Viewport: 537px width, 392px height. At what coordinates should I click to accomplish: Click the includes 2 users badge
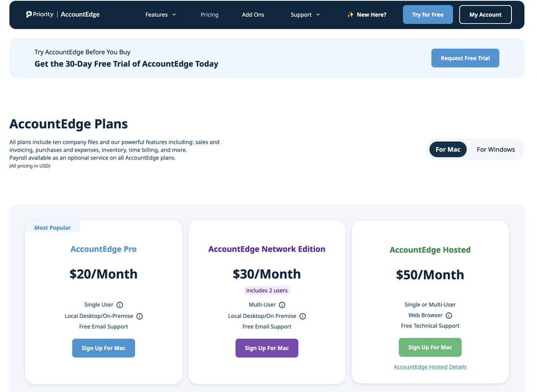[x=267, y=291]
